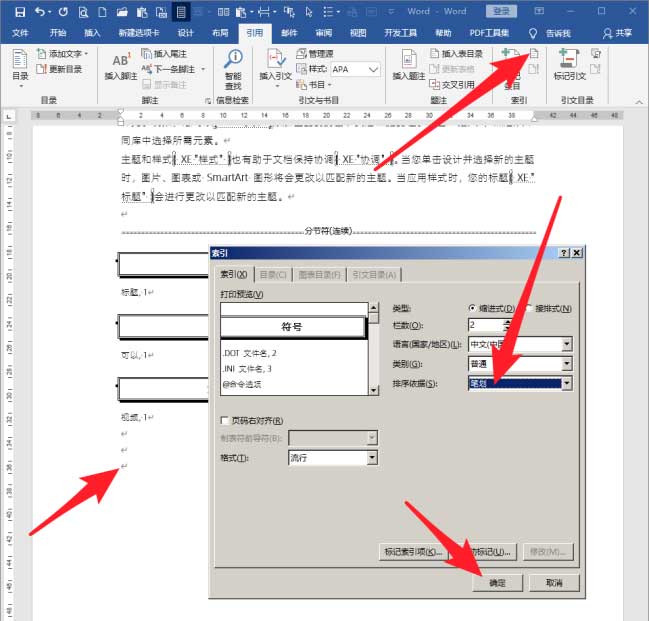Image resolution: width=649 pixels, height=621 pixels.
Task: Click the 自动标记(U)... button
Action: tap(485, 552)
